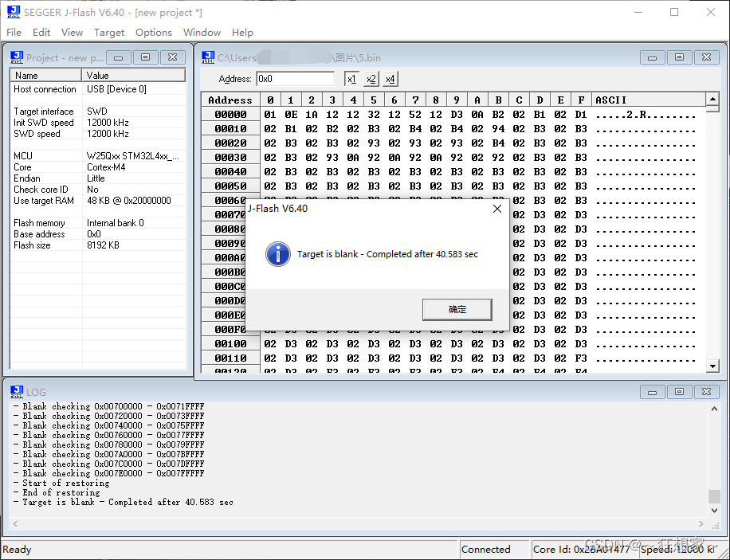Click the Name column header

[45, 76]
